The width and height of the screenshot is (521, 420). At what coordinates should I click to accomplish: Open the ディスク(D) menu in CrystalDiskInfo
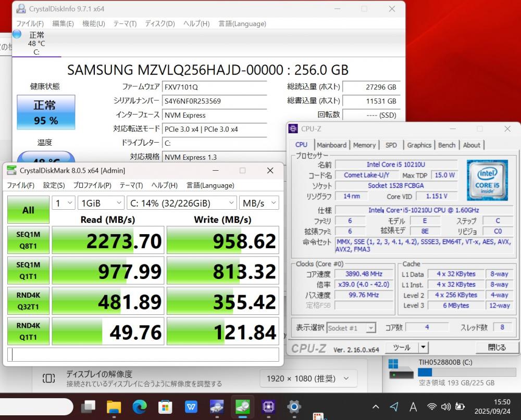tap(159, 24)
